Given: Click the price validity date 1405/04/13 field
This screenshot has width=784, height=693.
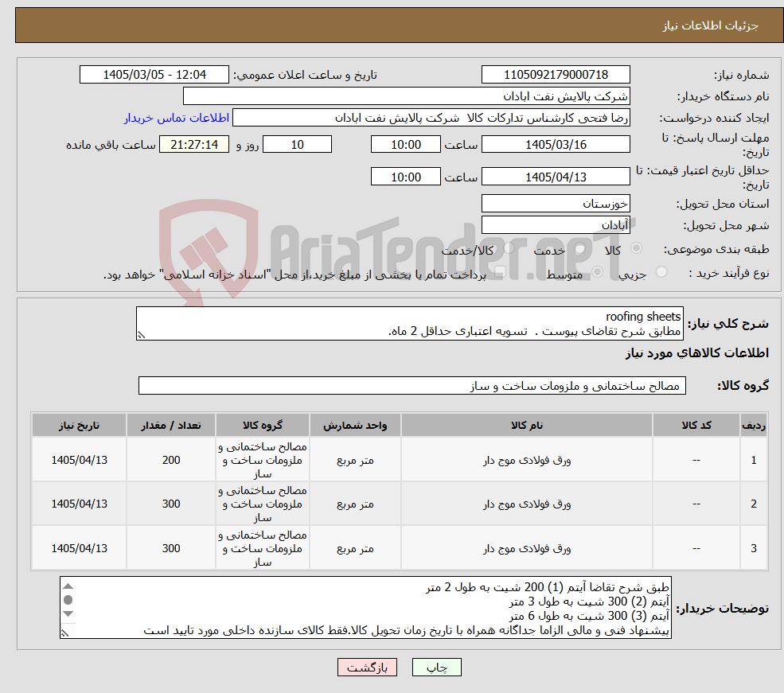Looking at the screenshot, I should [556, 177].
